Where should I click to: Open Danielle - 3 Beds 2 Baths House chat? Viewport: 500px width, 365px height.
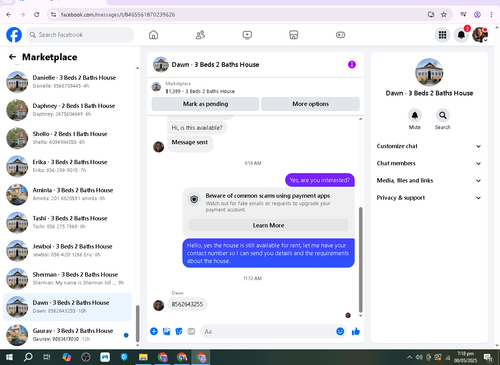68,82
